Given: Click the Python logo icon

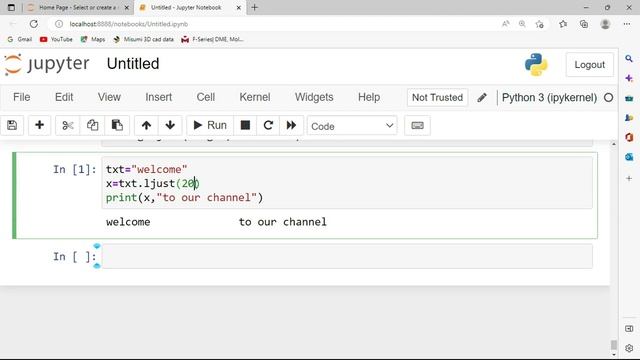Looking at the screenshot, I should click(x=536, y=64).
